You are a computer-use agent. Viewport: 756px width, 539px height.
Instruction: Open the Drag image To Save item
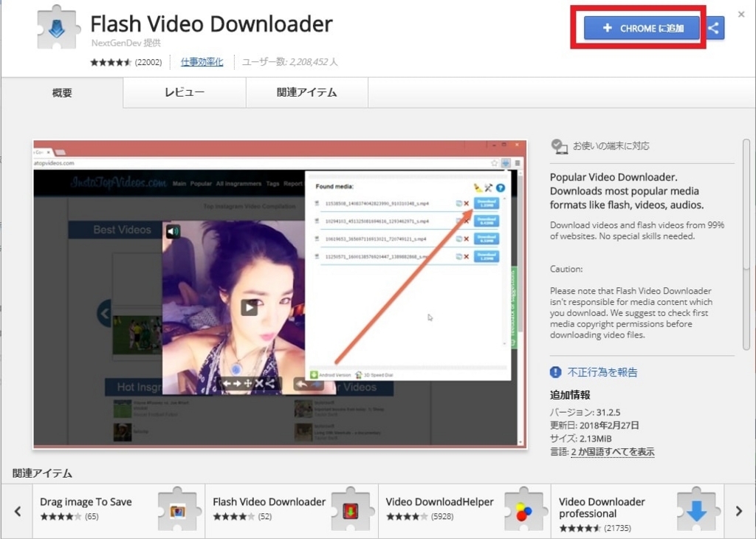point(119,511)
